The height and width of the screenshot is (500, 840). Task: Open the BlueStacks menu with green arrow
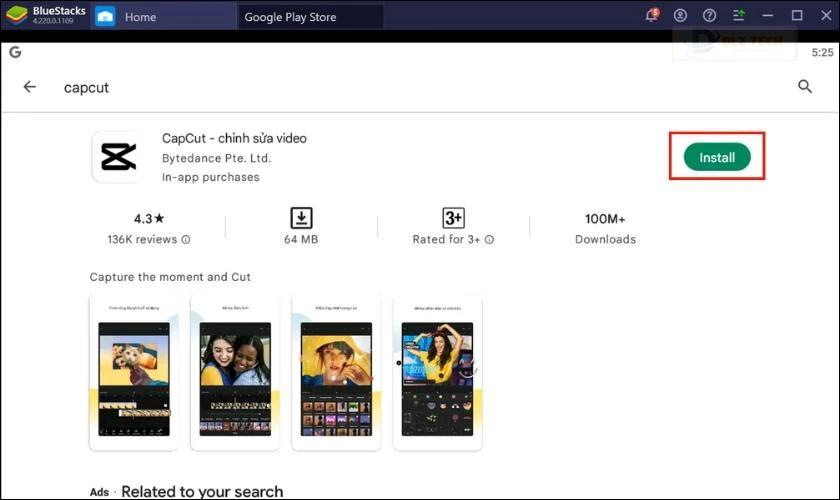point(739,16)
